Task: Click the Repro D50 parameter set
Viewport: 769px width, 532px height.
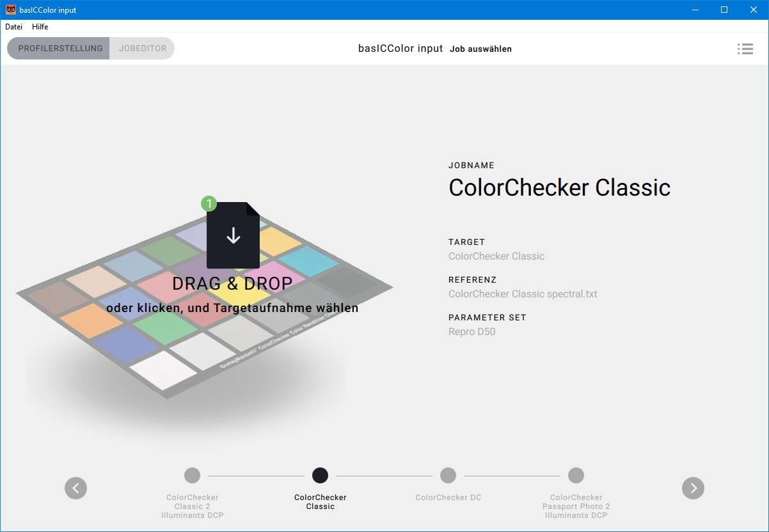Action: [x=472, y=332]
